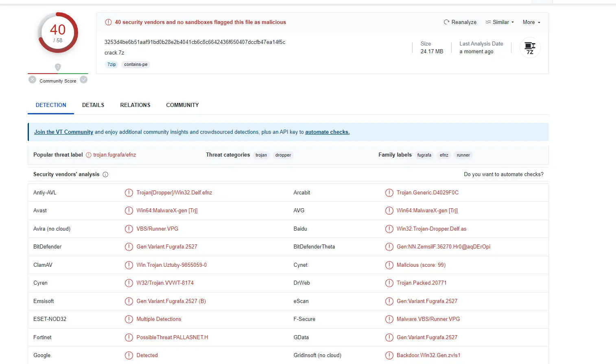Click the fugrafa family label chip
The image size is (616, 364).
[424, 155]
